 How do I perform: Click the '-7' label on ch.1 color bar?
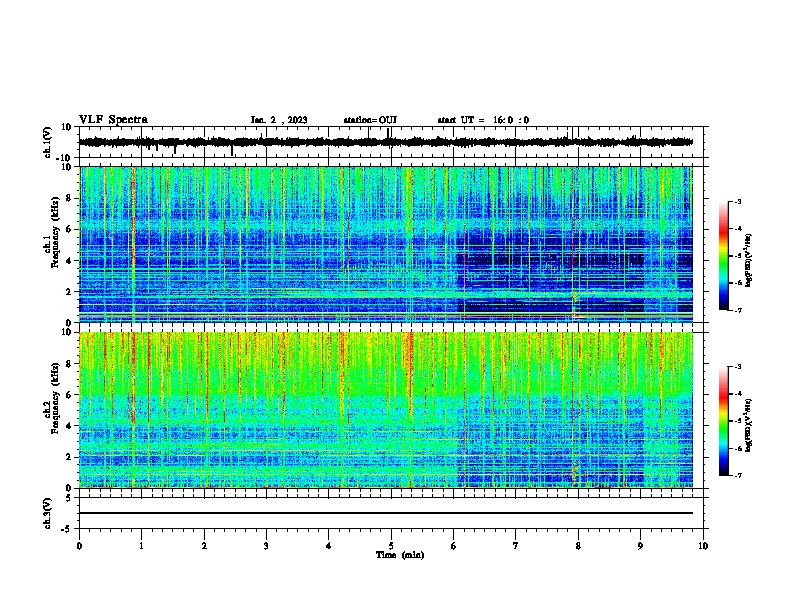pyautogui.click(x=738, y=310)
